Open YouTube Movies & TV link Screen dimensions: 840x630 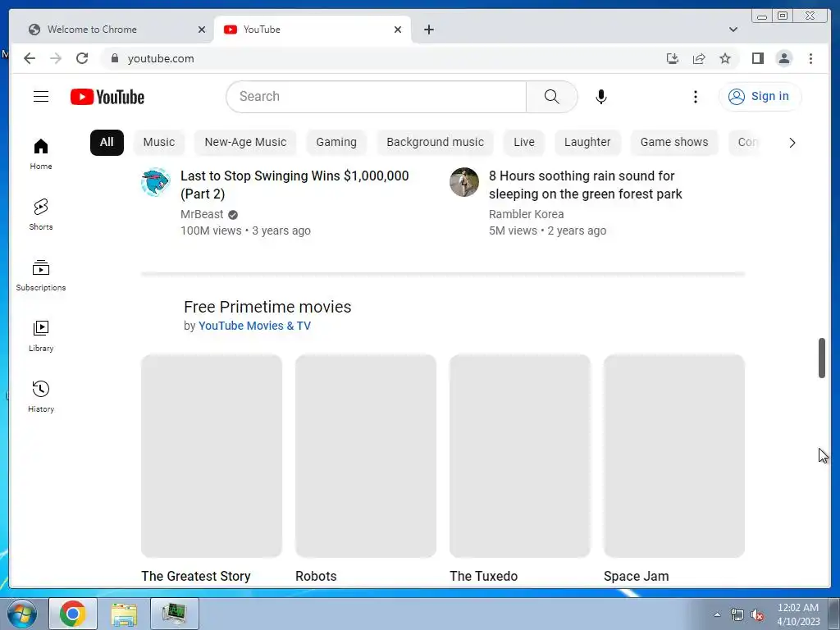click(254, 326)
